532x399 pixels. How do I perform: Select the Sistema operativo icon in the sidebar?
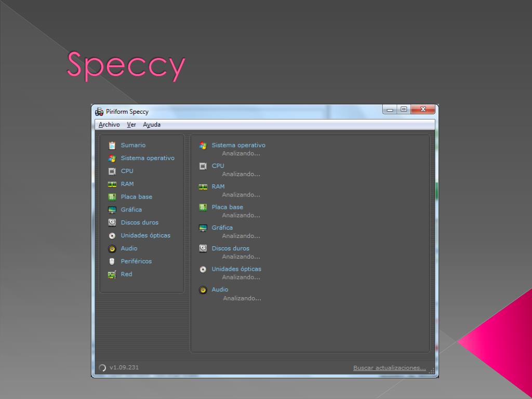[112, 158]
